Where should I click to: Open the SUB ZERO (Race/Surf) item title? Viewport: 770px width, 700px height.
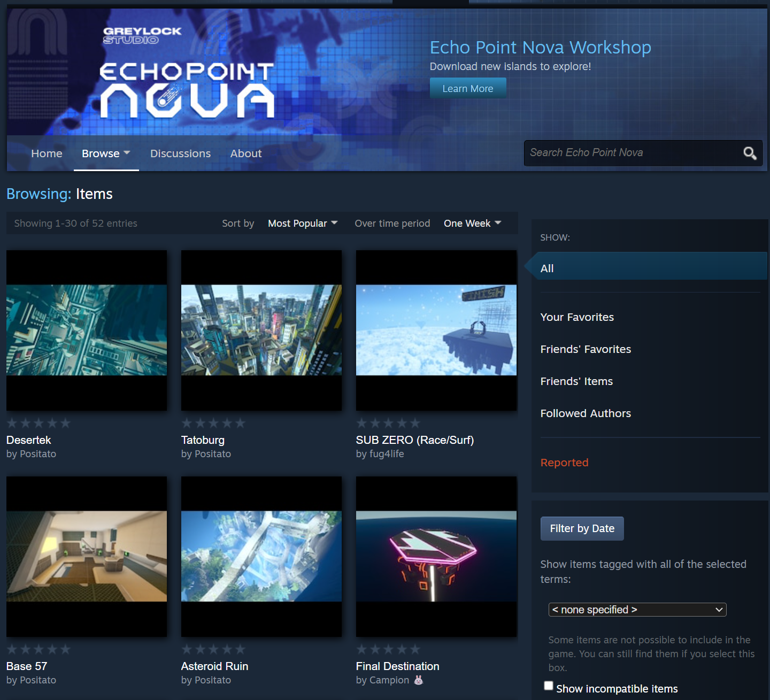415,440
